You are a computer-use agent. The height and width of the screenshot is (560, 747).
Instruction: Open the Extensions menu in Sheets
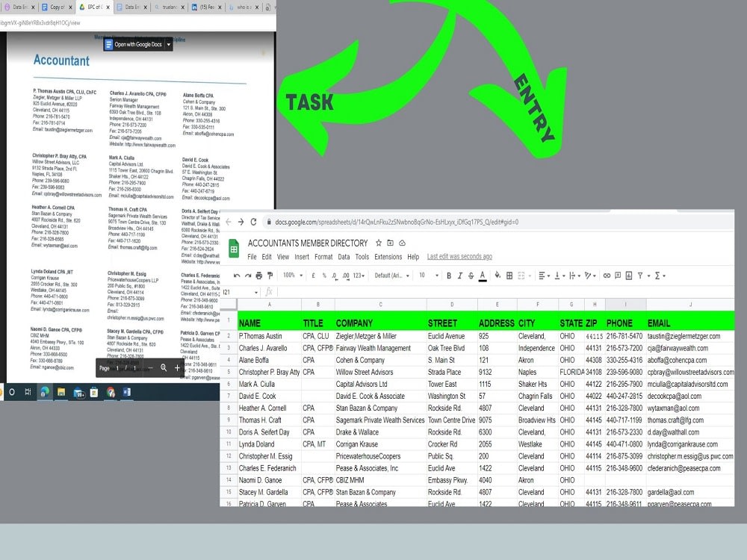(x=388, y=257)
